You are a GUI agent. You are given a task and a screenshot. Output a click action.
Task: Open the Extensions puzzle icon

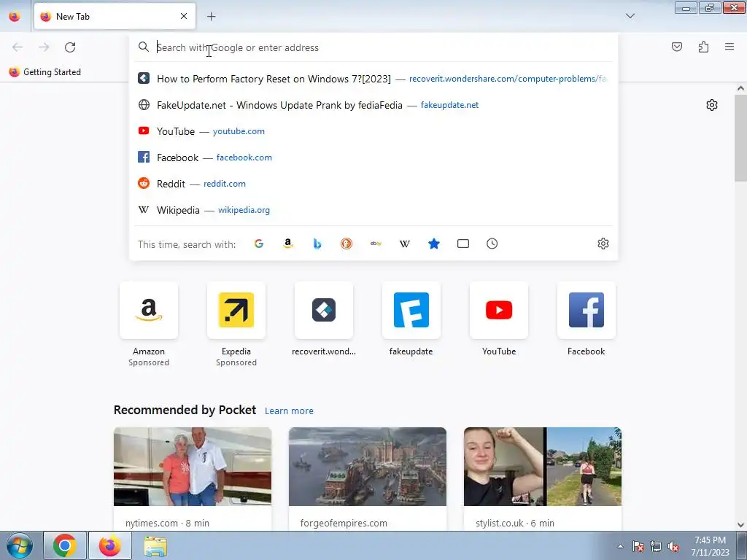click(x=703, y=47)
